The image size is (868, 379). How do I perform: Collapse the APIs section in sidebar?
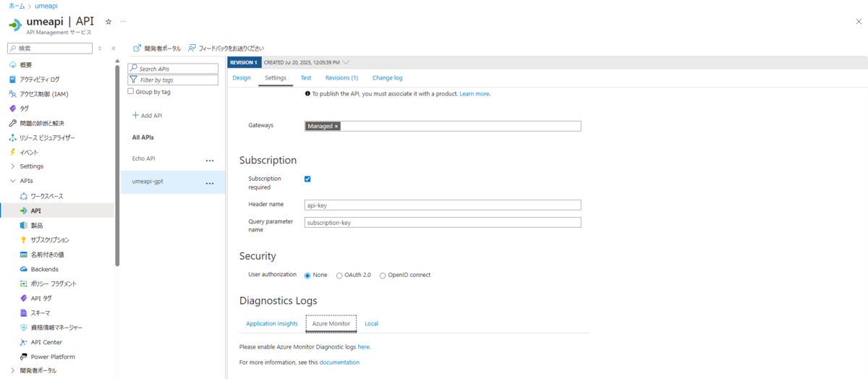(12, 181)
